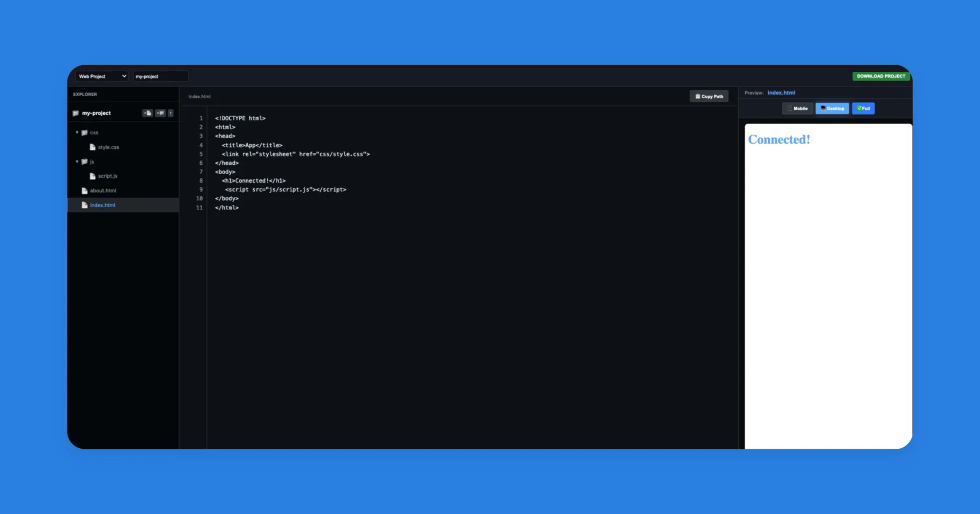Click line number 7 in the gutter

[x=201, y=172]
